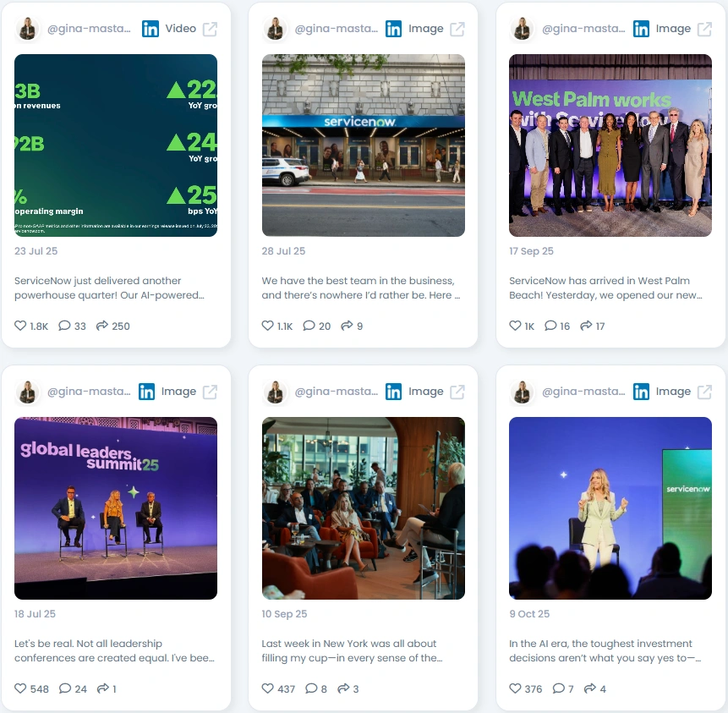
Task: Open the New York lounge audience photo
Action: [x=363, y=508]
